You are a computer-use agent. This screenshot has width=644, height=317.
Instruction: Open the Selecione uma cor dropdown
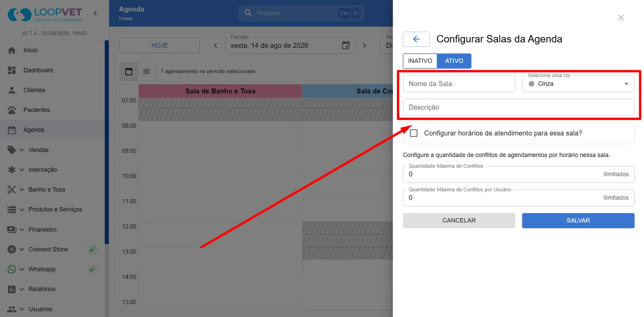point(578,84)
